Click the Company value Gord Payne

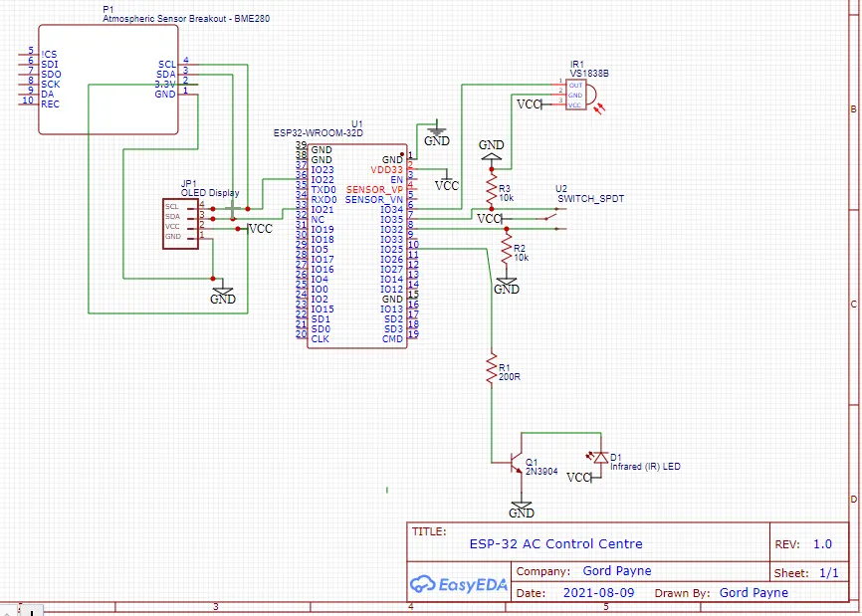pyautogui.click(x=617, y=571)
